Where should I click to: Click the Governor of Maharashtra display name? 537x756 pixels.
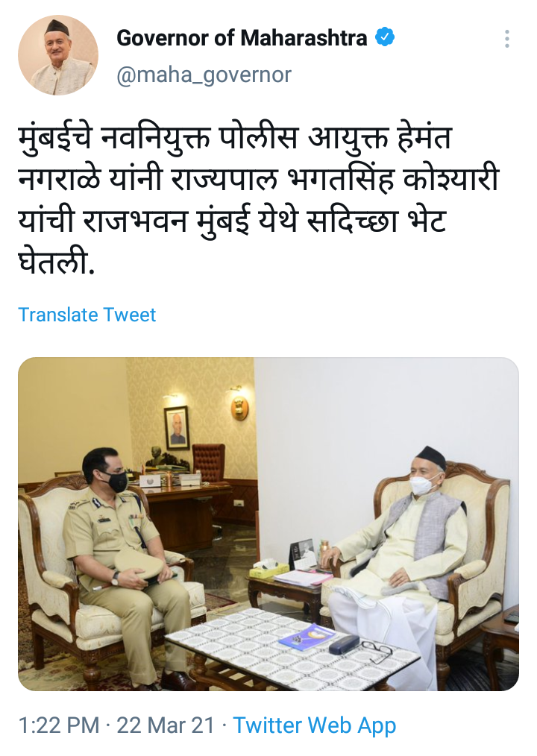coord(242,37)
